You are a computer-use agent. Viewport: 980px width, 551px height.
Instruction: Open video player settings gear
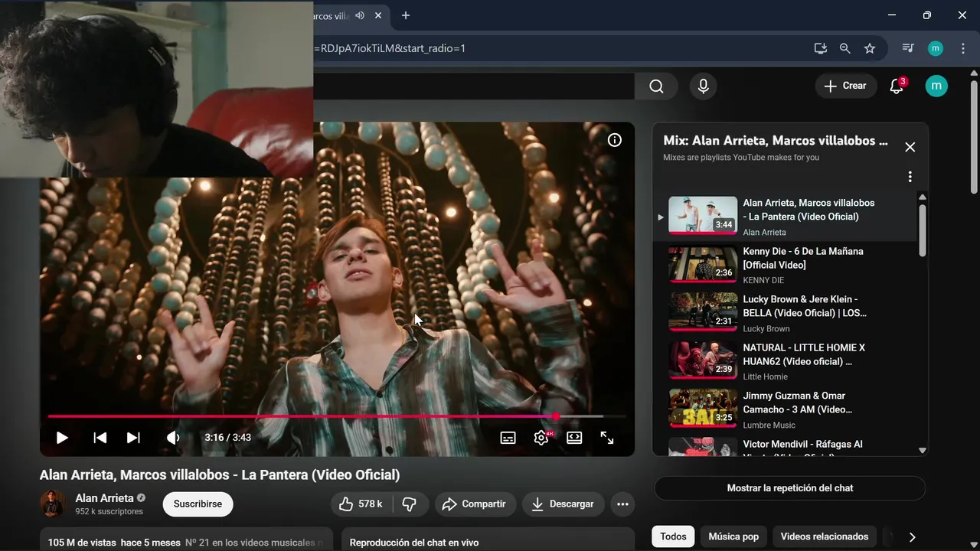(541, 438)
